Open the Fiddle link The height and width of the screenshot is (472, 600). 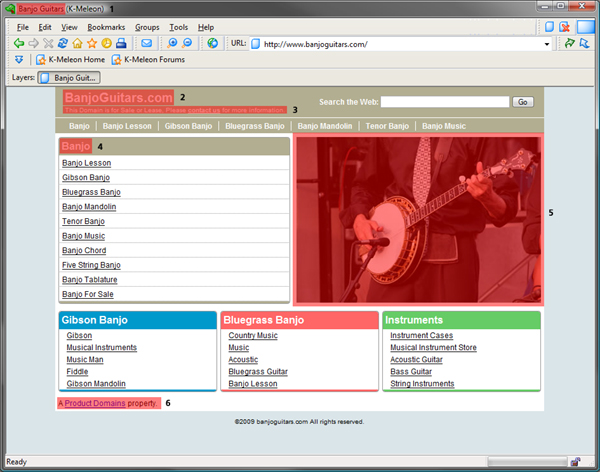click(x=77, y=371)
